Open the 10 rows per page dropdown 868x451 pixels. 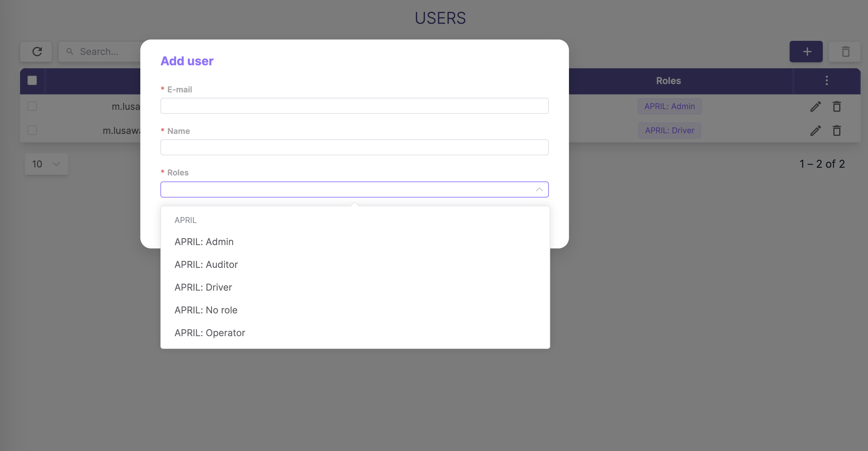(47, 164)
